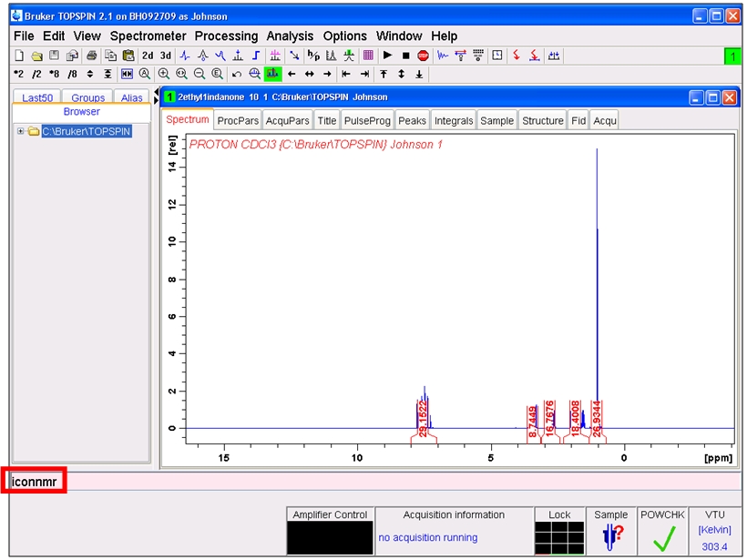Image resolution: width=747 pixels, height=560 pixels.
Task: Start interactive phase correction icon
Action: (x=185, y=56)
